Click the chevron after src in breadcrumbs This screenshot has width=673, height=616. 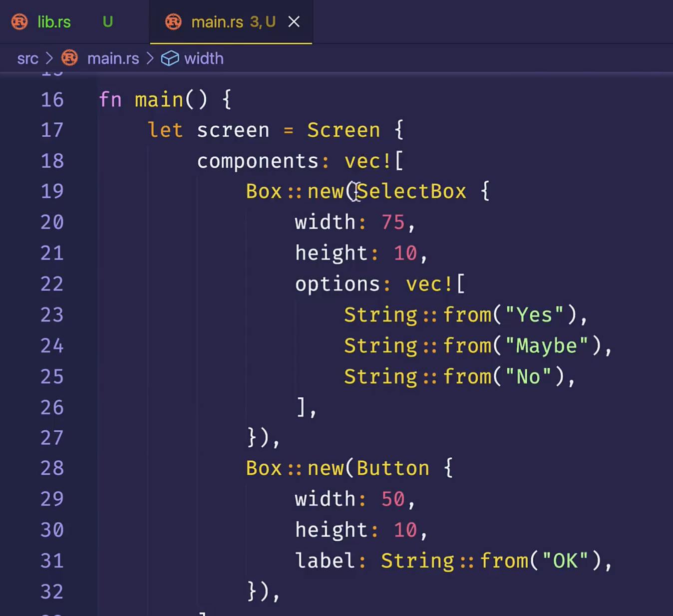click(x=49, y=58)
